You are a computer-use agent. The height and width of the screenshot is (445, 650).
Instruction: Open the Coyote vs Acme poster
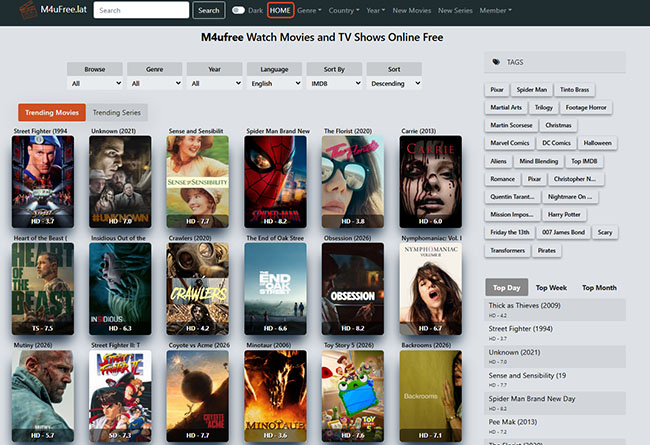(197, 396)
